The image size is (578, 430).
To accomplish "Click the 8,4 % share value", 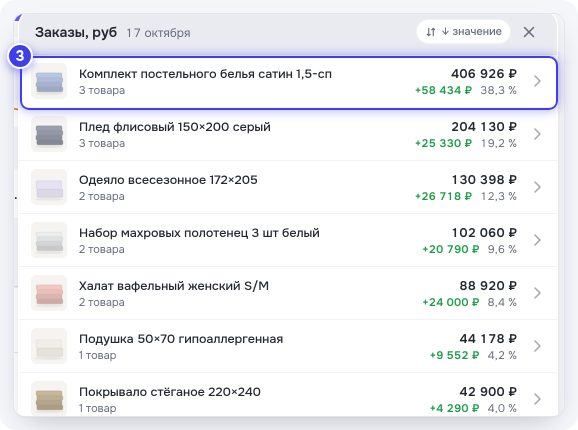I will click(502, 303).
